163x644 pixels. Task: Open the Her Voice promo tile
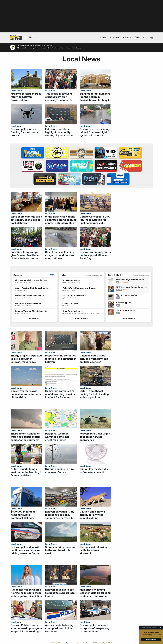(x=106, y=153)
